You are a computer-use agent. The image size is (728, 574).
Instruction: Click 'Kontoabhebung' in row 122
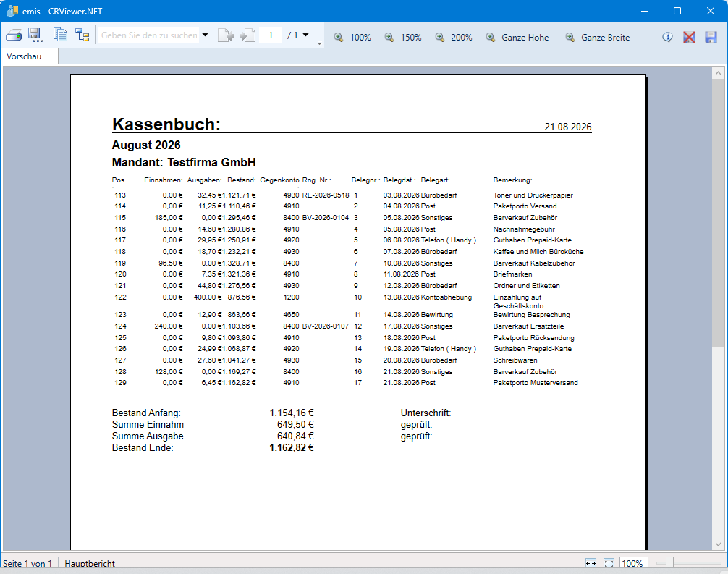(446, 297)
